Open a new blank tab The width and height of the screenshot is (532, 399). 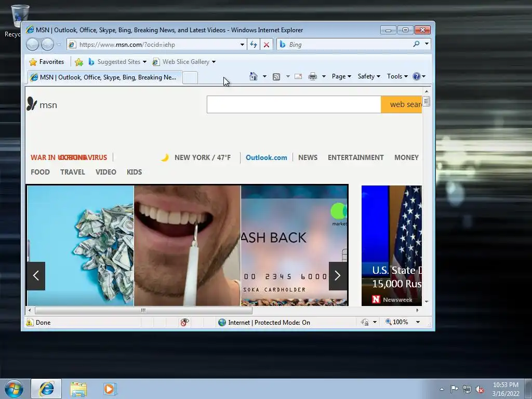(x=190, y=78)
